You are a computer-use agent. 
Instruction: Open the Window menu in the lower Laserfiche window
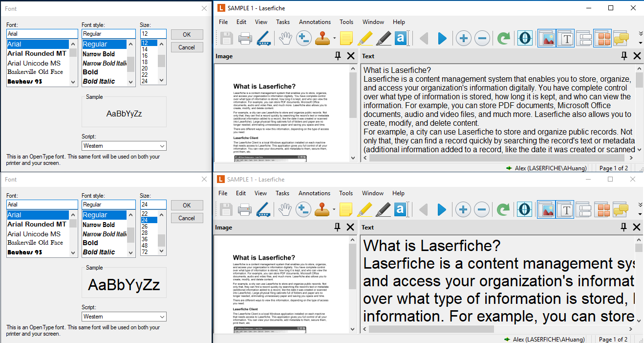pos(373,193)
